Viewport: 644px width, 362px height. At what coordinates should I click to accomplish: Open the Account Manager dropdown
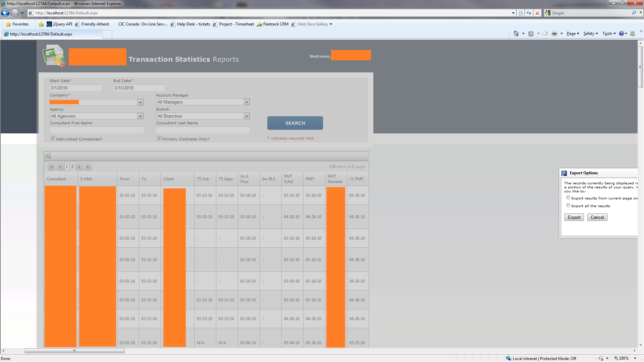[247, 102]
